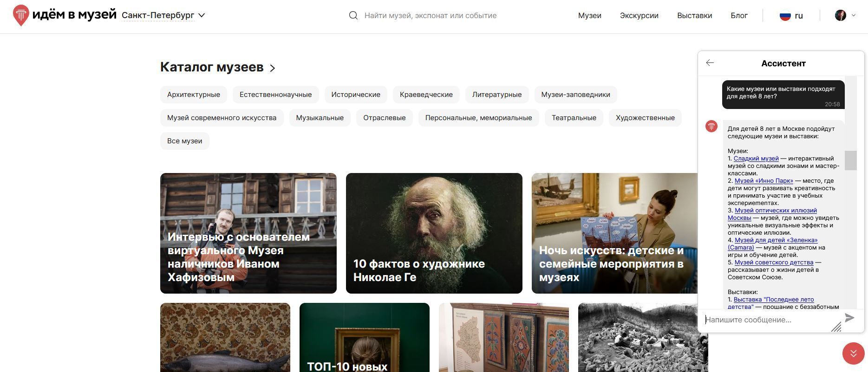Collapse the chat with red round button
Image resolution: width=868 pixels, height=372 pixels.
853,353
